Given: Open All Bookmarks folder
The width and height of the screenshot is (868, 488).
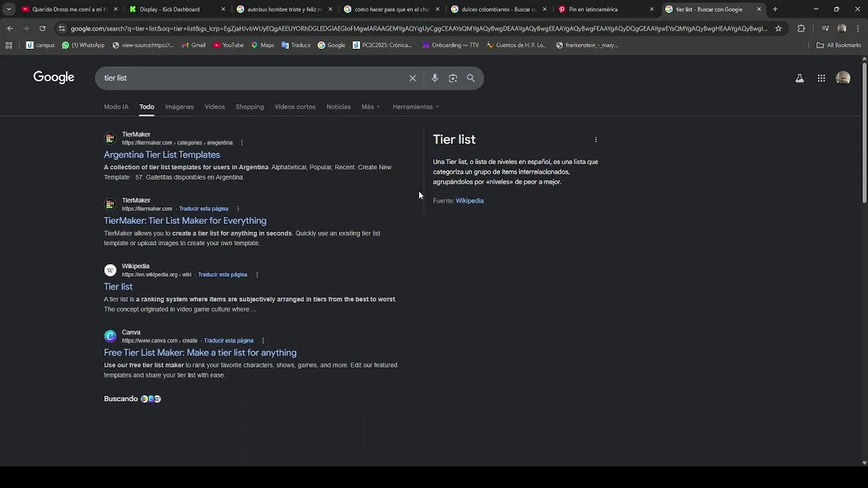Looking at the screenshot, I should pos(839,45).
